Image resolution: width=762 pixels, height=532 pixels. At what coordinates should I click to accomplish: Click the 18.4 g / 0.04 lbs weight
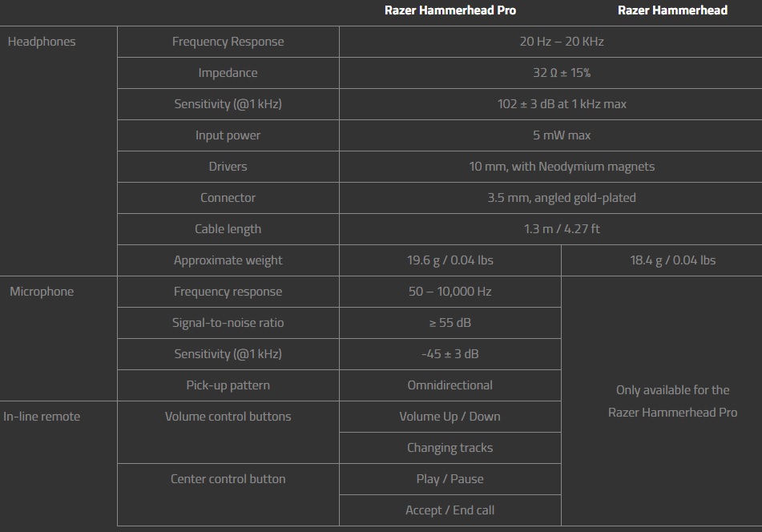point(672,260)
